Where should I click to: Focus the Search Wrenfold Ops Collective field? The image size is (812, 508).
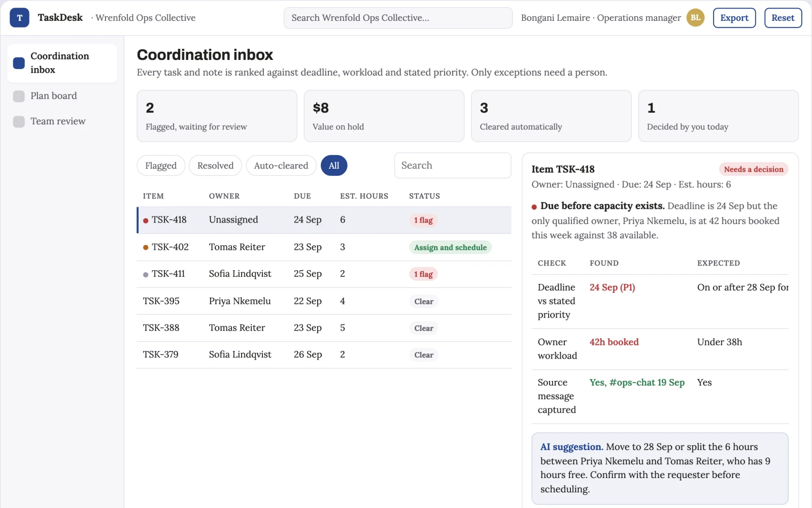398,18
